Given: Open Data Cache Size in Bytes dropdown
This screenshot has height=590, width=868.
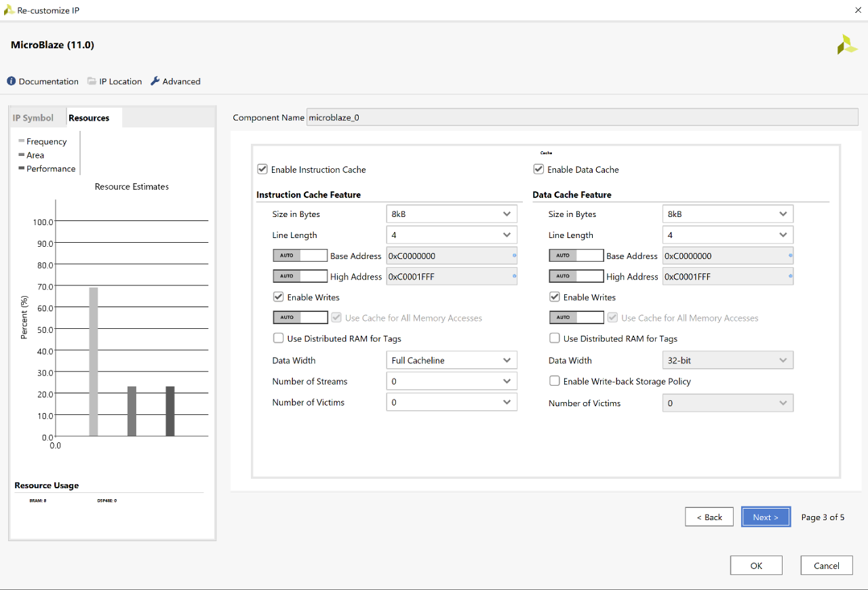Looking at the screenshot, I should point(728,214).
